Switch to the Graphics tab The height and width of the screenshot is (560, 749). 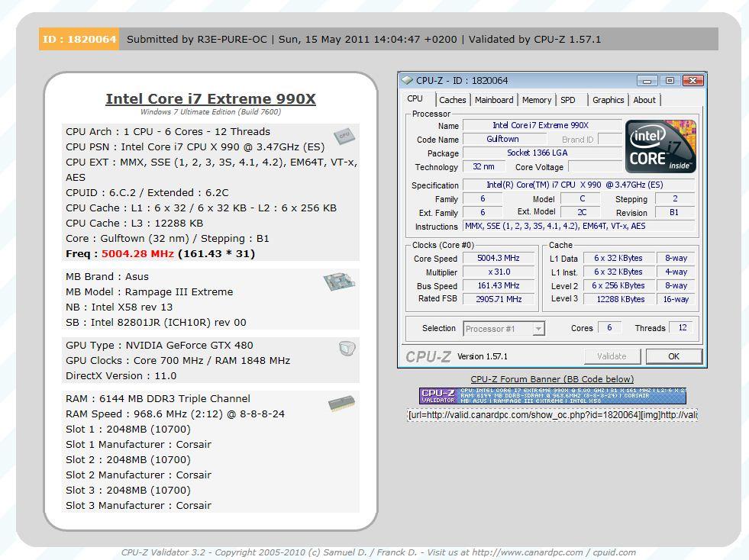pyautogui.click(x=608, y=100)
